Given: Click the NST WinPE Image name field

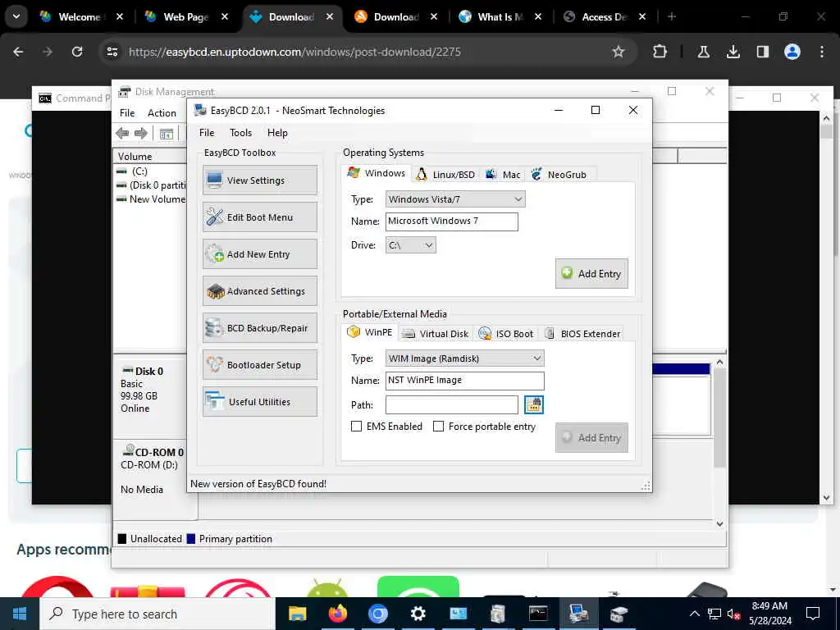Looking at the screenshot, I should (465, 381).
